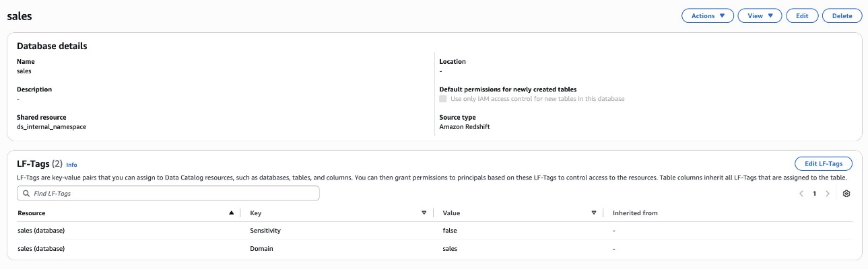Focus the Find LF-Tags search field
Image resolution: width=868 pixels, height=269 pixels.
point(168,194)
